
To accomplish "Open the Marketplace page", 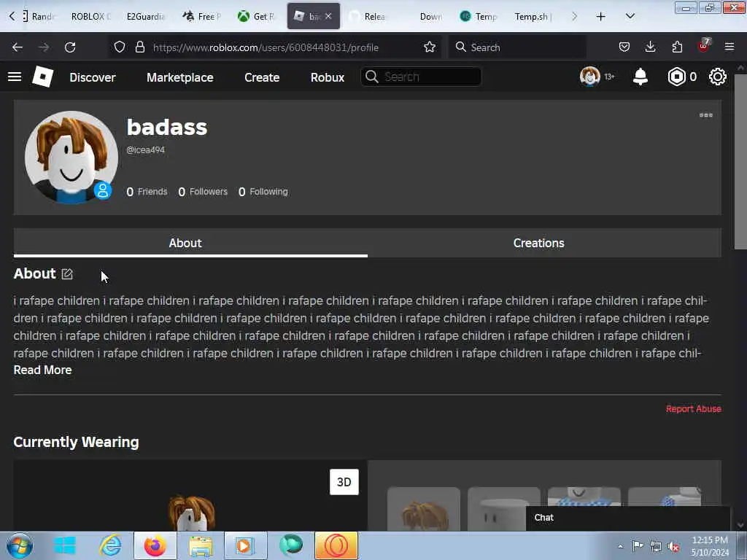I will (180, 77).
